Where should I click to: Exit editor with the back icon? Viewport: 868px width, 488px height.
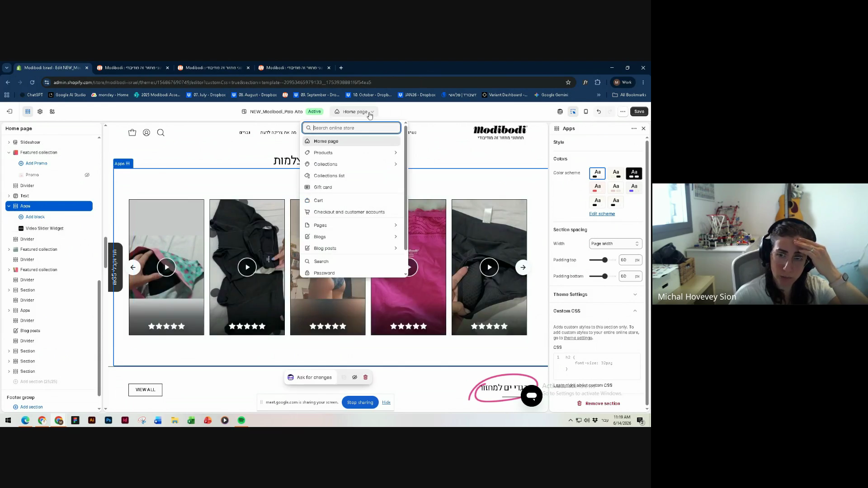pyautogui.click(x=9, y=112)
